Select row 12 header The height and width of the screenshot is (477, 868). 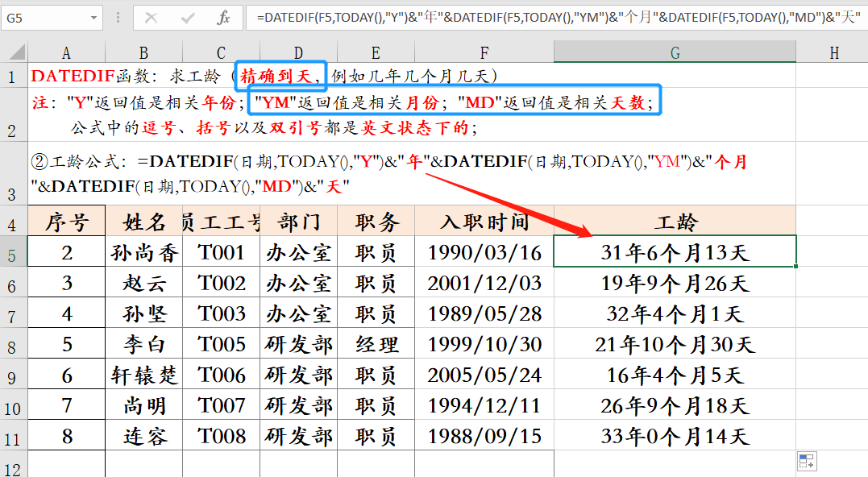click(x=13, y=464)
